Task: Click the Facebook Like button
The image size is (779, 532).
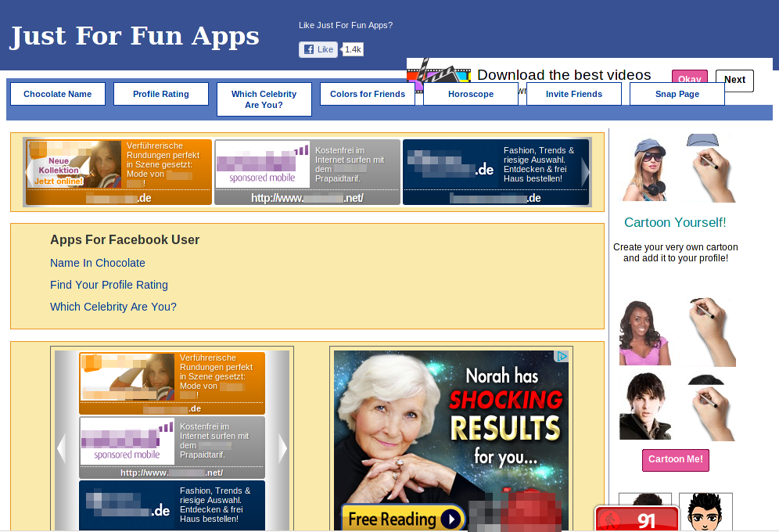Action: 318,49
